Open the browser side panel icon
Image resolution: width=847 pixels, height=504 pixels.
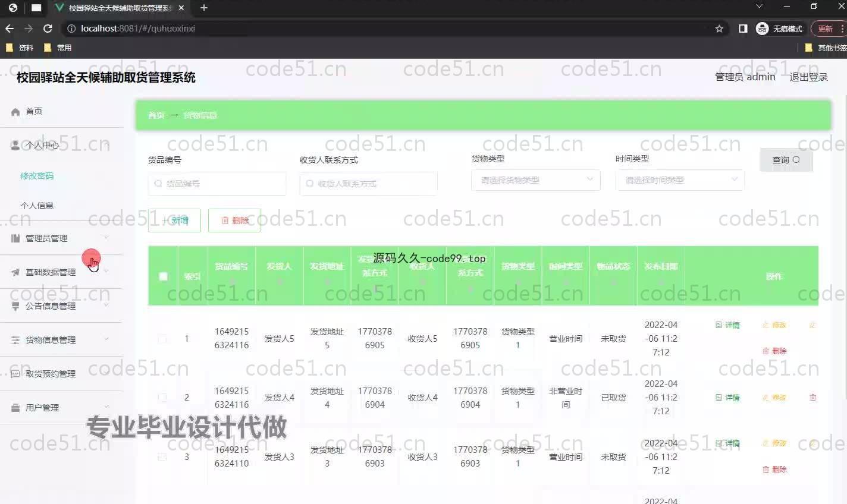(743, 29)
